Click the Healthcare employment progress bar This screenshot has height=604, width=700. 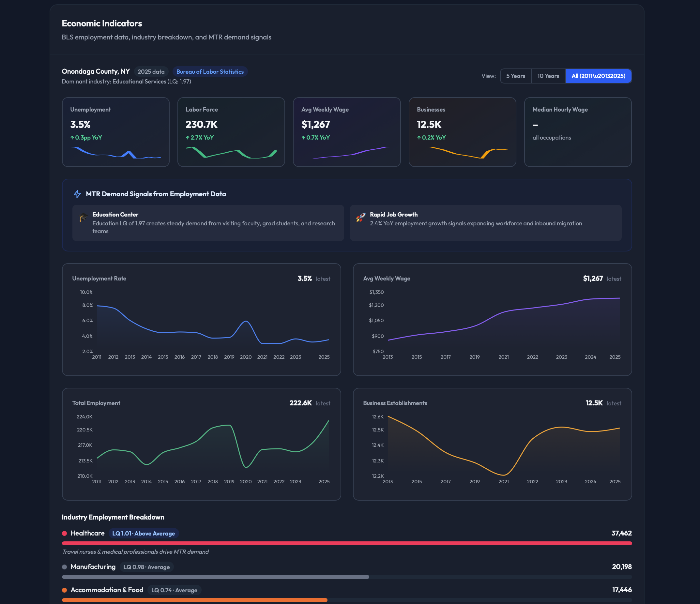pyautogui.click(x=347, y=544)
